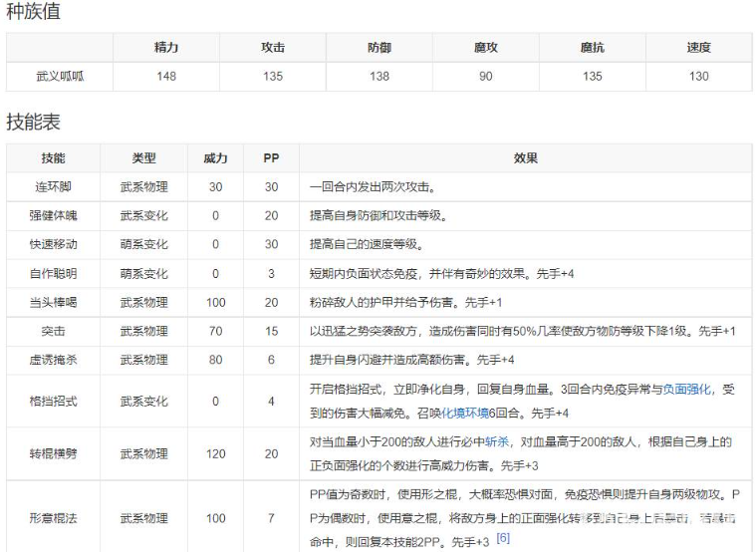
Task: Open the 负面强化 link
Action: point(686,389)
